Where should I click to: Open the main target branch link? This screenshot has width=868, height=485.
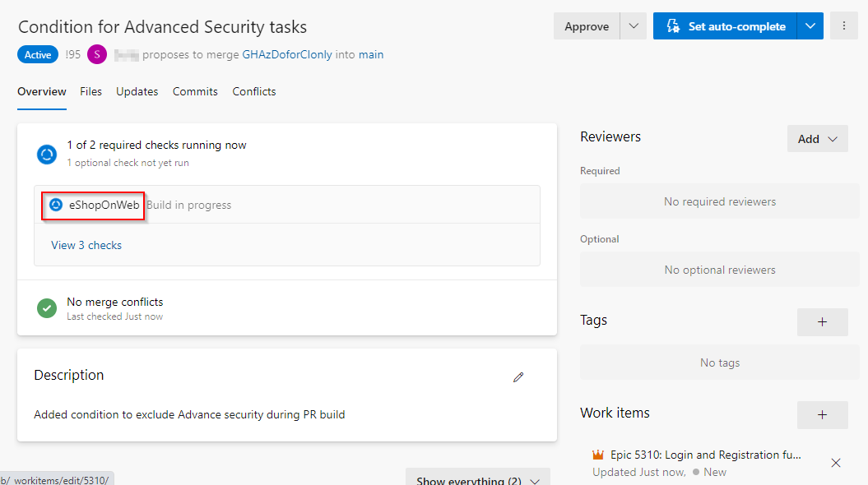[371, 54]
